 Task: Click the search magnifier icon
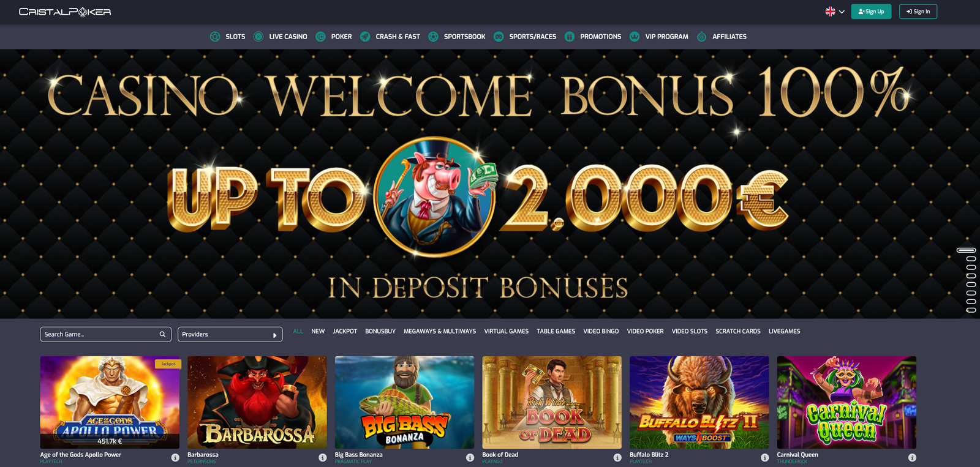tap(162, 334)
